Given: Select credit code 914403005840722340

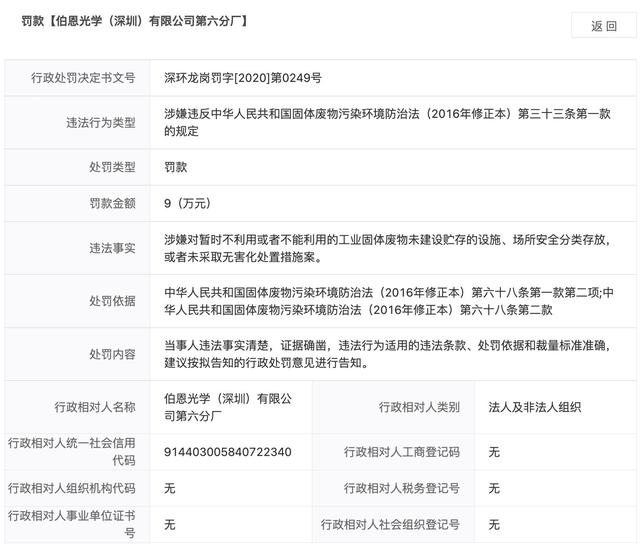Looking at the screenshot, I should (228, 452).
